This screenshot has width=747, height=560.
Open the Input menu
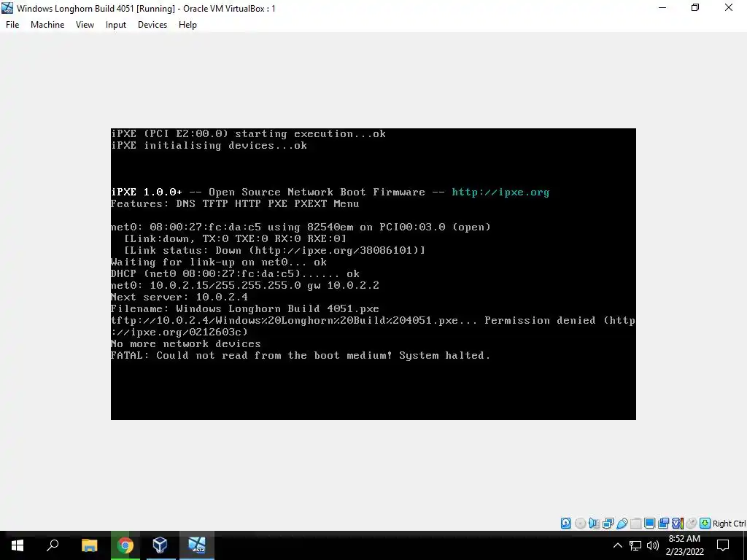point(116,25)
